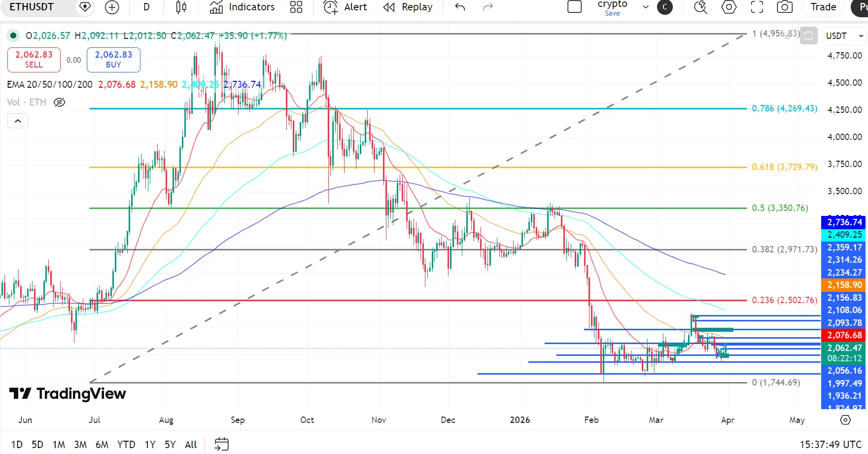Click the 2,158.90 EMA 50 value in legend

click(159, 84)
